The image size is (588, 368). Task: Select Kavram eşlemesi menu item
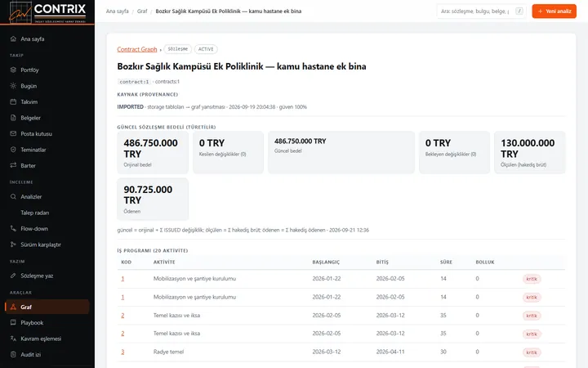pos(47,339)
